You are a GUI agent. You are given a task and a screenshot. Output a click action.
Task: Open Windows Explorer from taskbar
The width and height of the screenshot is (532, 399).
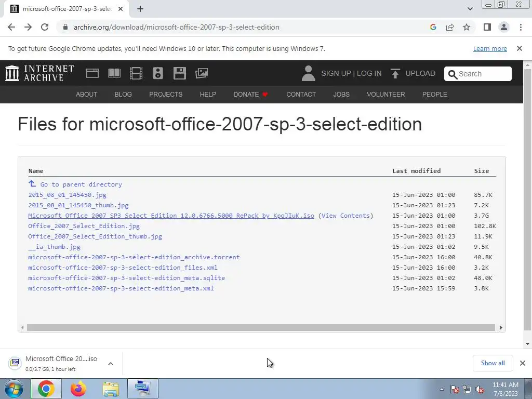(111, 389)
